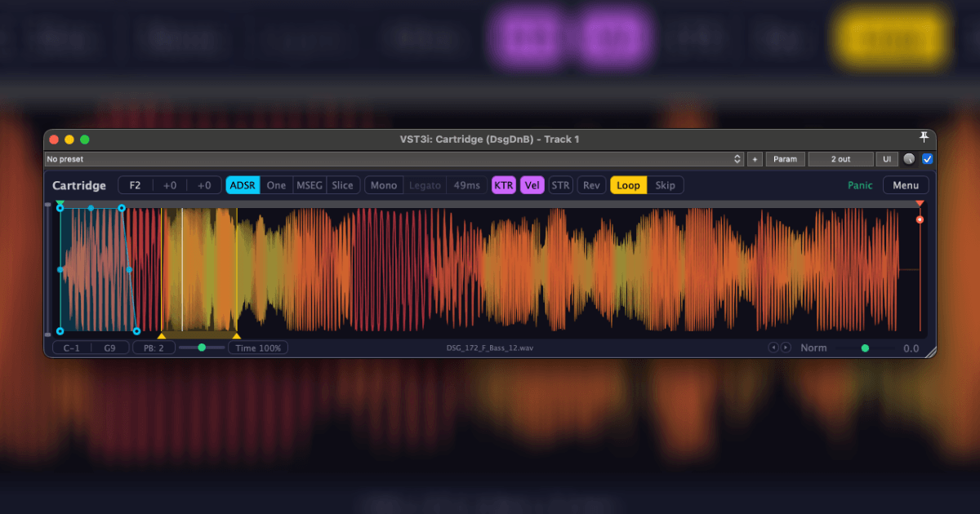Click the green sample start marker
The image size is (980, 514).
click(x=60, y=203)
